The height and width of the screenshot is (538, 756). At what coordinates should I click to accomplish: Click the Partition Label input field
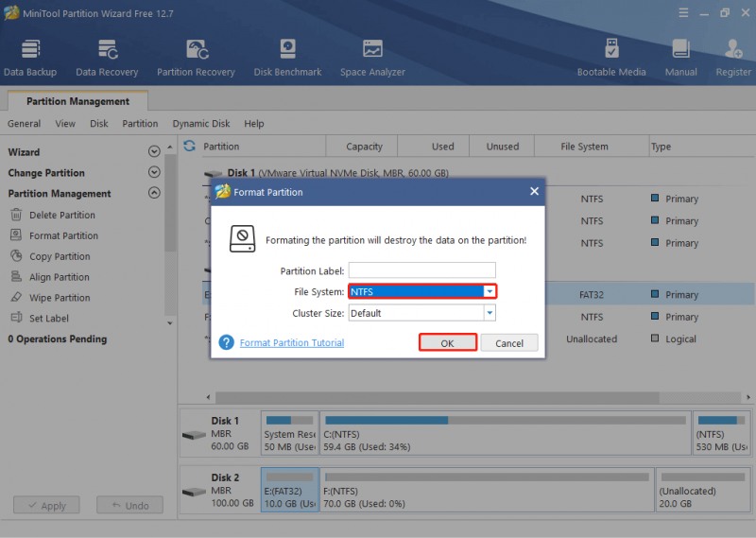[x=421, y=270]
